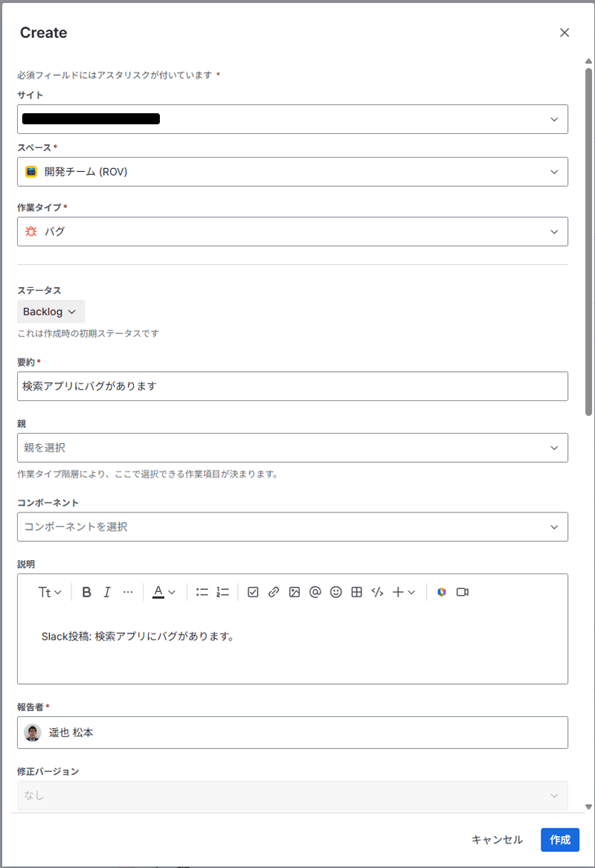This screenshot has width=595, height=868.
Task: Toggle bold formatting in the description toolbar
Action: pos(86,591)
